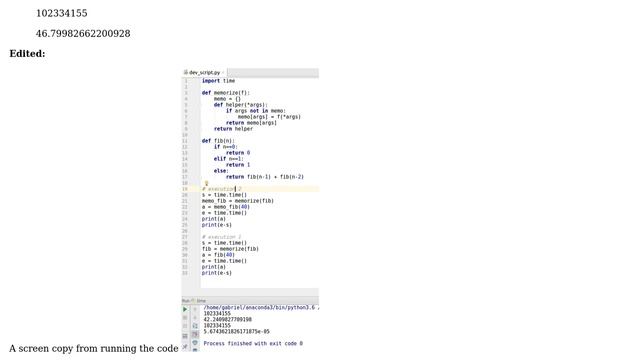640x360 pixels.
Task: Toggle the soft-wrap icon in console toolbar
Action: coord(195,326)
